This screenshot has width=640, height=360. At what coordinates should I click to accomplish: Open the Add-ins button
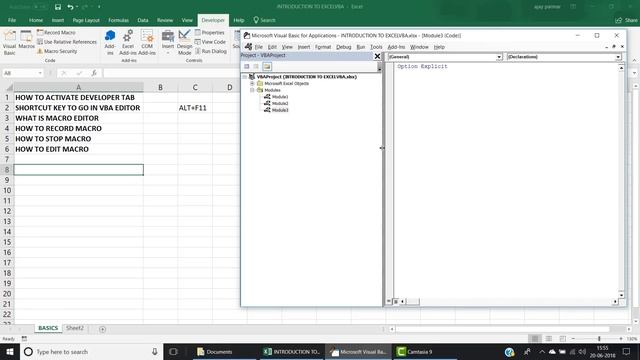(110, 42)
